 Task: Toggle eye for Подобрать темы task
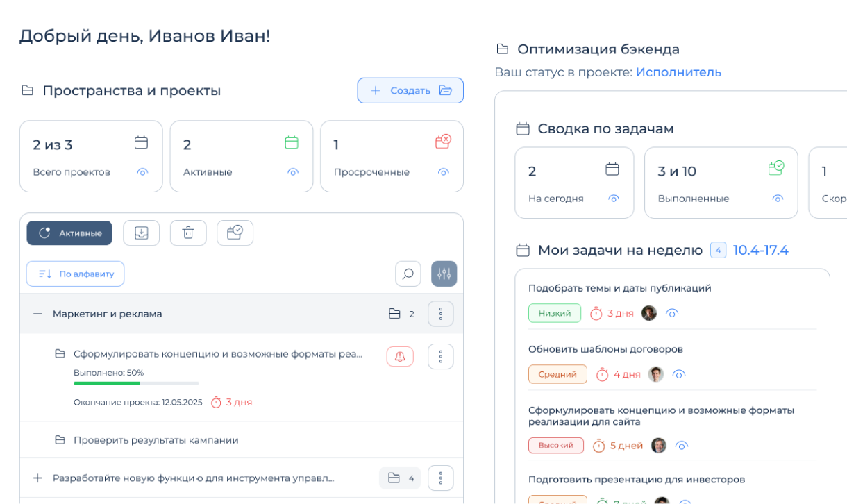[671, 313]
